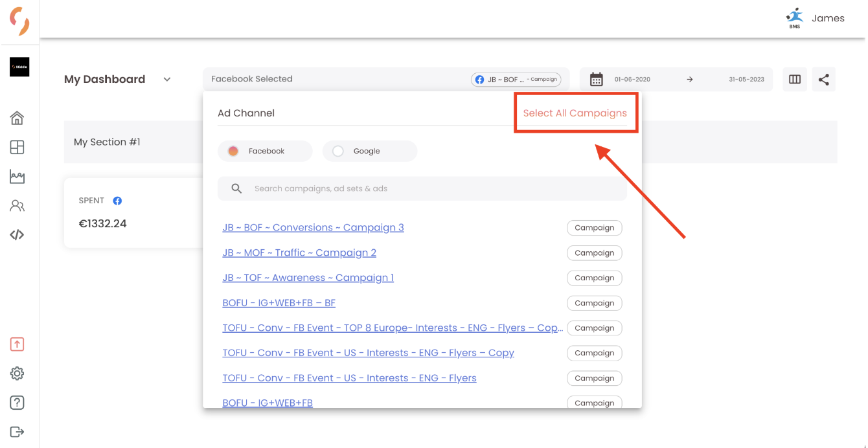Viewport: 868px width, 448px height.
Task: Click the magnifier icon in campaign search
Action: click(x=236, y=188)
